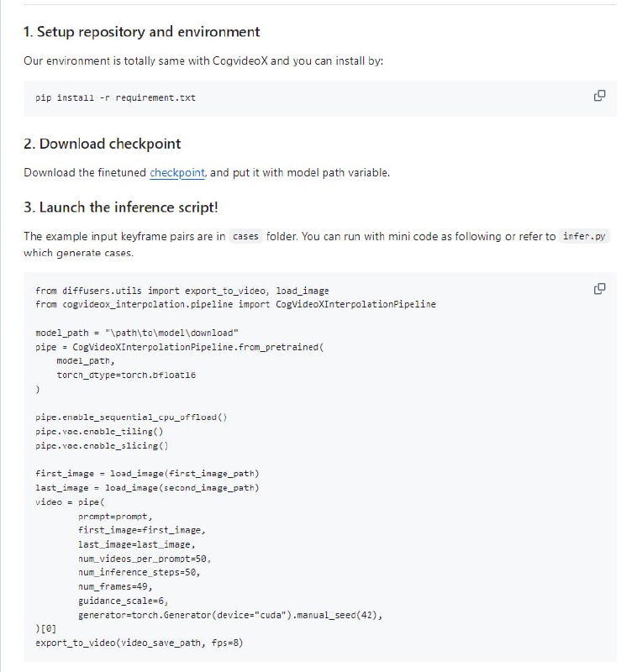This screenshot has height=672, width=637.
Task: Click the torch_dtype=torch.bfloat16 line
Action: (x=126, y=374)
